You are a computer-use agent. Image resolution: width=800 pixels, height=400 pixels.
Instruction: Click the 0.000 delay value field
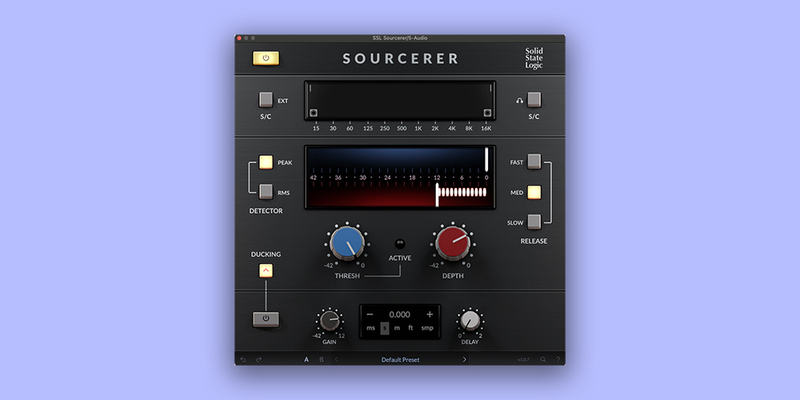pos(399,315)
